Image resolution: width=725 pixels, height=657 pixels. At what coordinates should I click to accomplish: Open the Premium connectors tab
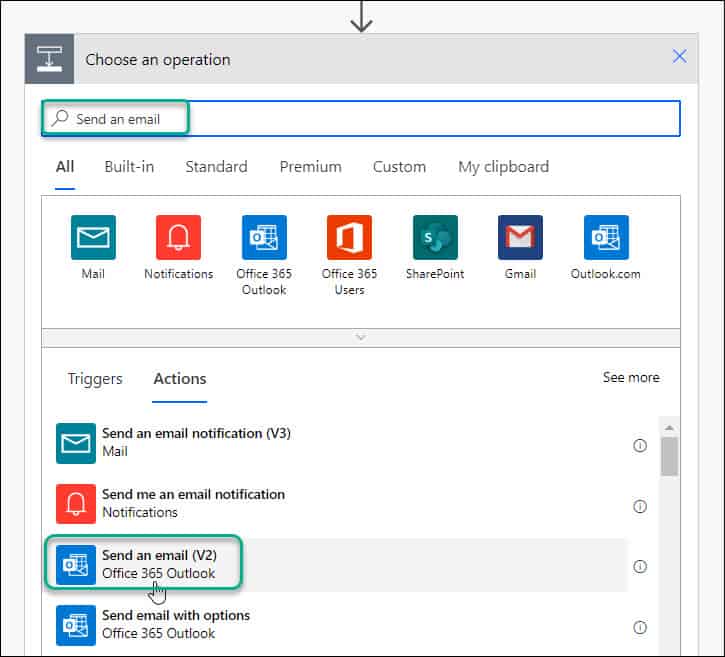[311, 167]
